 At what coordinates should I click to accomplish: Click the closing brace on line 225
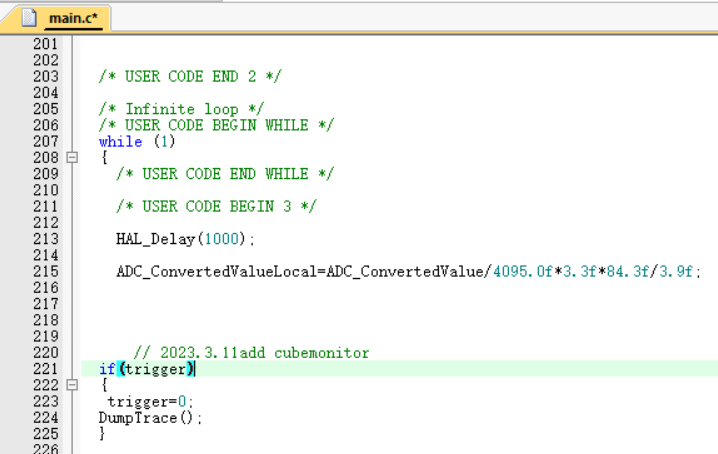(x=102, y=433)
